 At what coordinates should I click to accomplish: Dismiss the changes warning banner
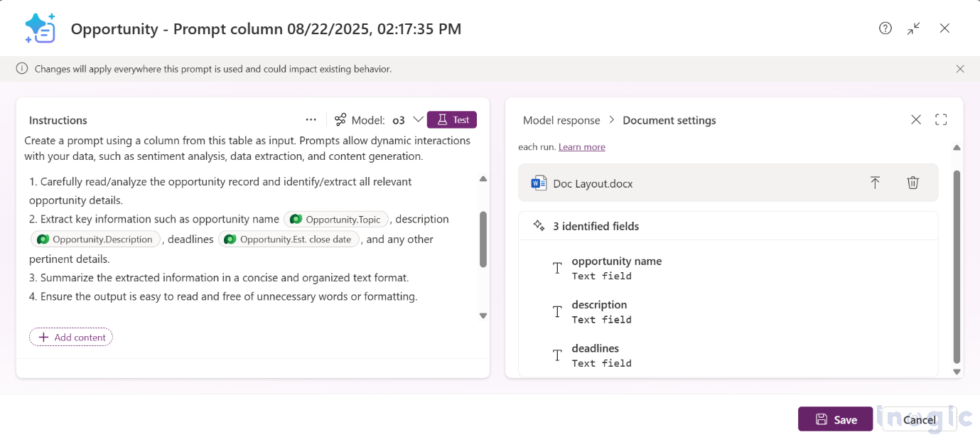(x=960, y=69)
